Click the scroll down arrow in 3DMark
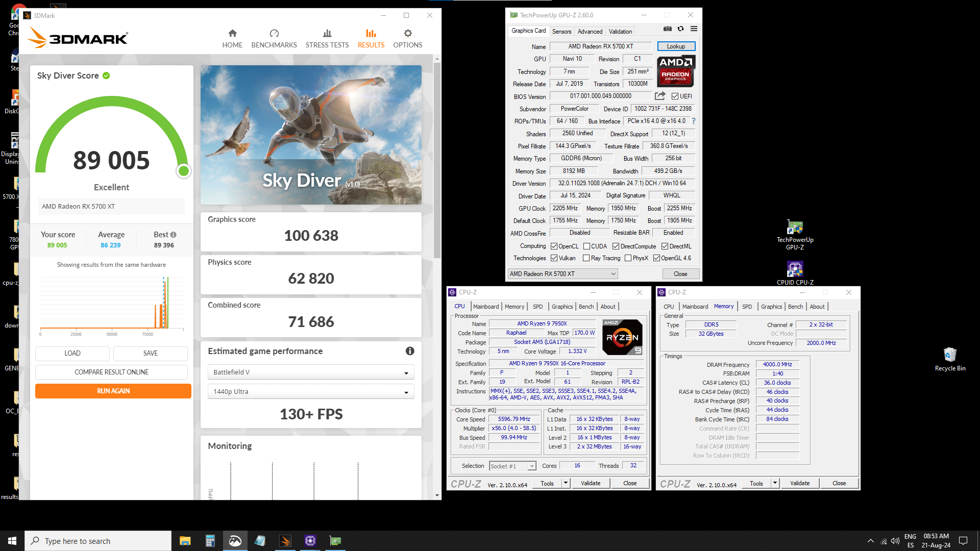 click(437, 495)
